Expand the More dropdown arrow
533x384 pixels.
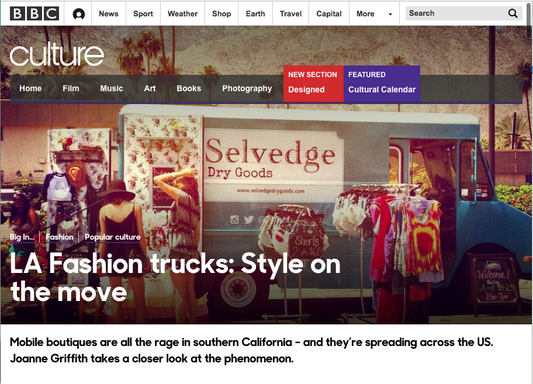(390, 14)
